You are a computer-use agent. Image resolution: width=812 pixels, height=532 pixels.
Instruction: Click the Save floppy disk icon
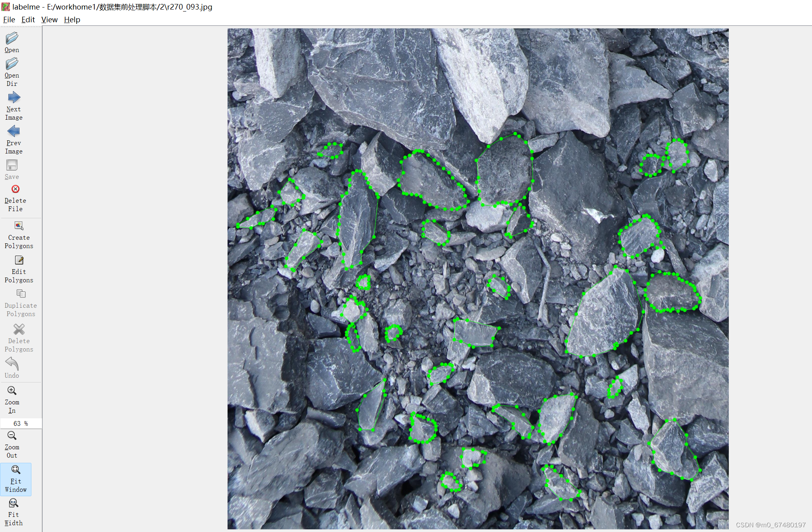[12, 165]
